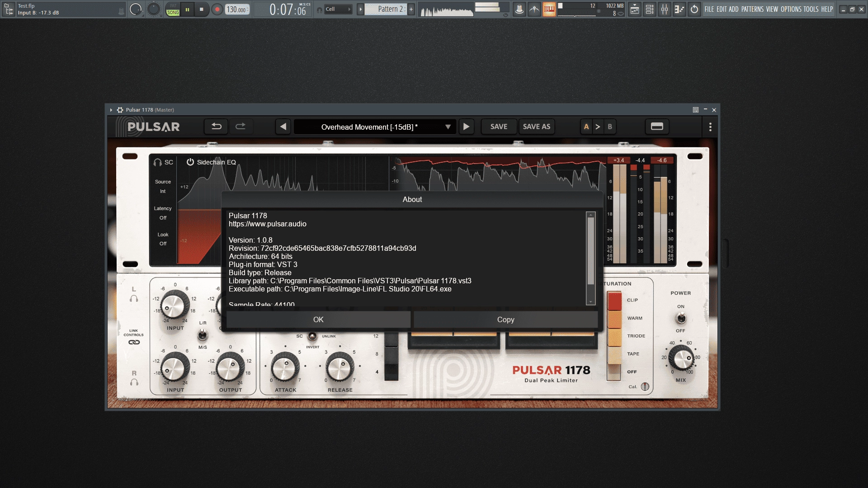Select OFF saturation mode
This screenshot has height=488, width=868.
coord(614,372)
